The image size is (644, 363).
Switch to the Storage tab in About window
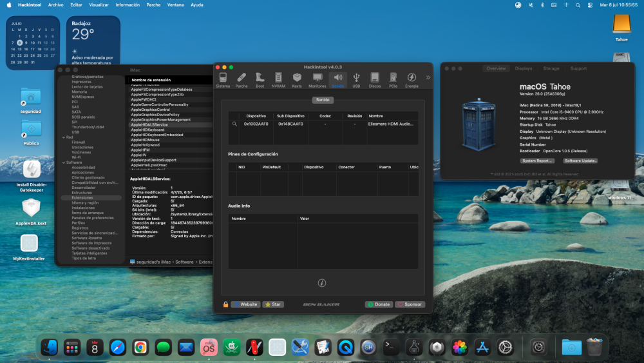pyautogui.click(x=551, y=68)
